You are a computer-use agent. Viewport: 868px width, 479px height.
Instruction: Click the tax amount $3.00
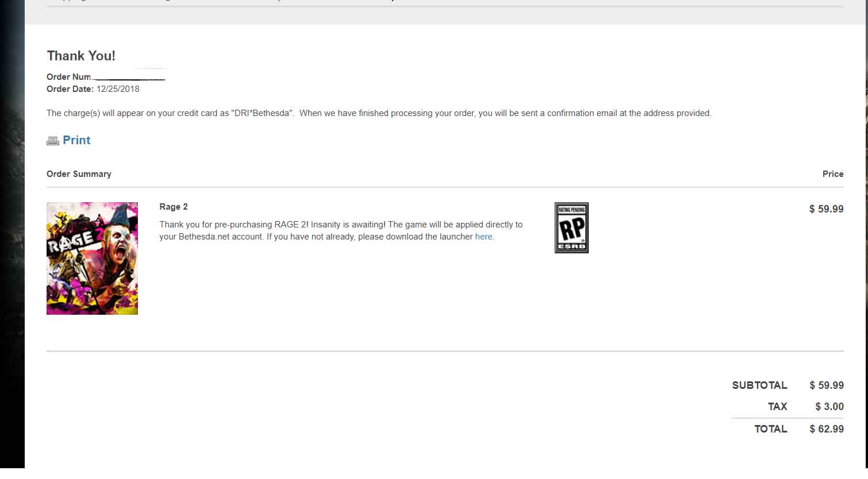(829, 407)
